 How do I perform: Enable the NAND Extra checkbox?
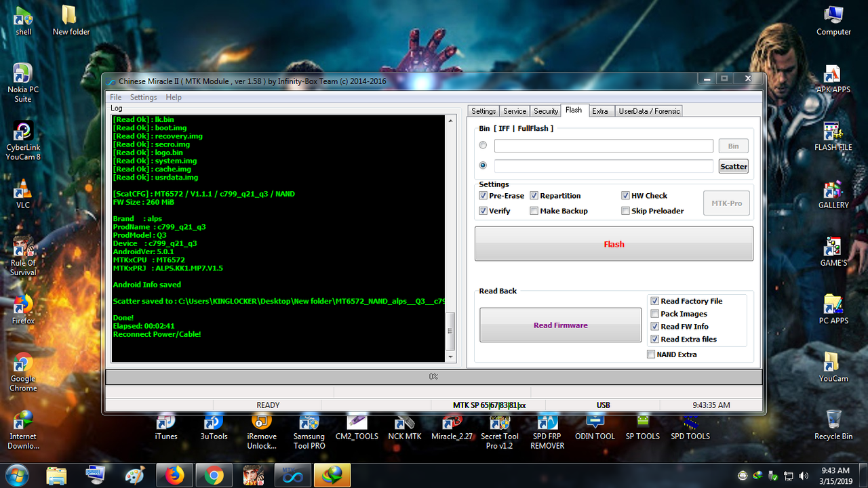[x=651, y=354]
